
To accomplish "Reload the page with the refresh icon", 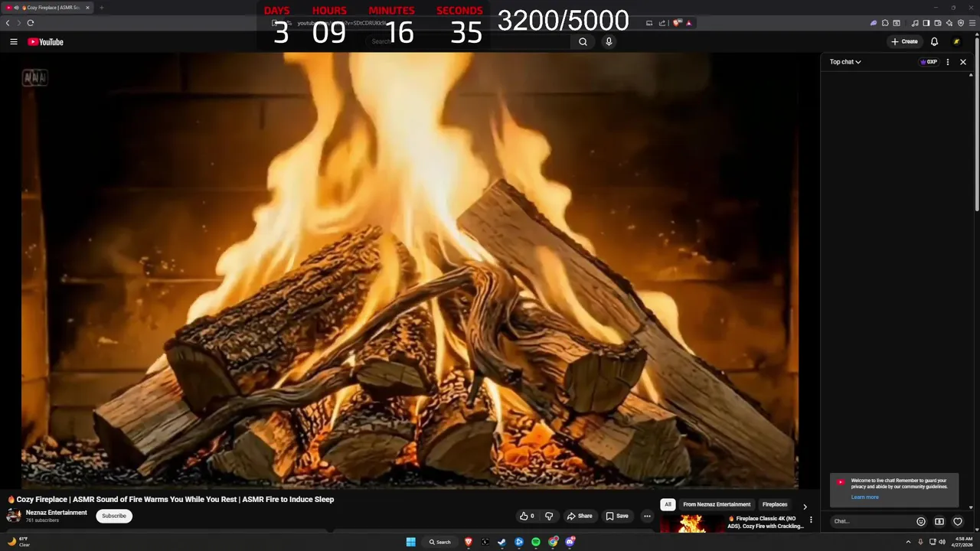I will (x=31, y=23).
